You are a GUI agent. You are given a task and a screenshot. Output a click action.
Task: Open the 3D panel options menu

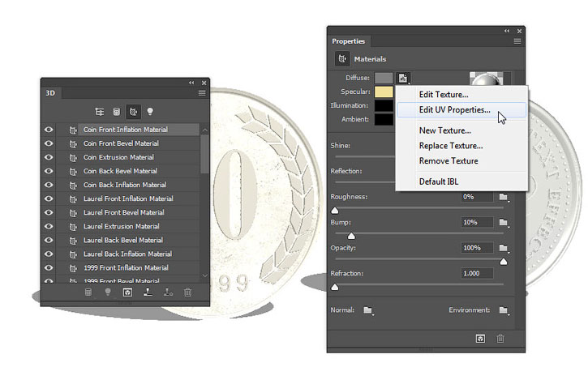click(202, 93)
